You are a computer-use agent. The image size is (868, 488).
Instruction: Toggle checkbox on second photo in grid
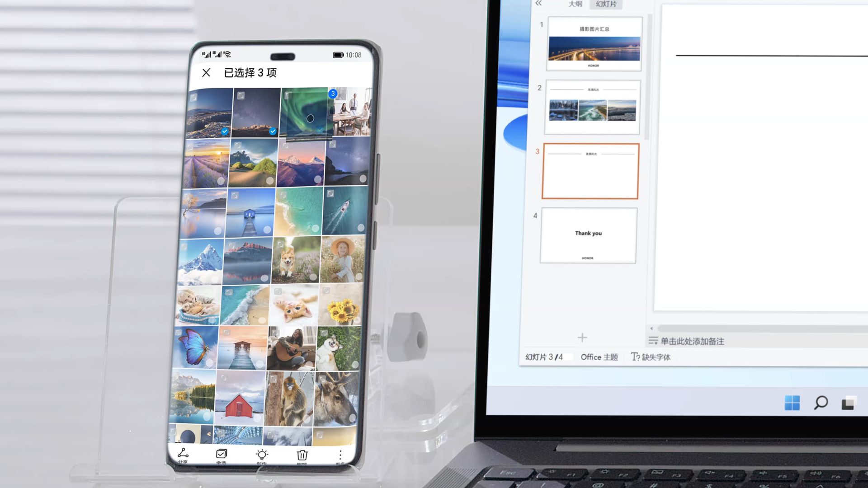(x=273, y=131)
